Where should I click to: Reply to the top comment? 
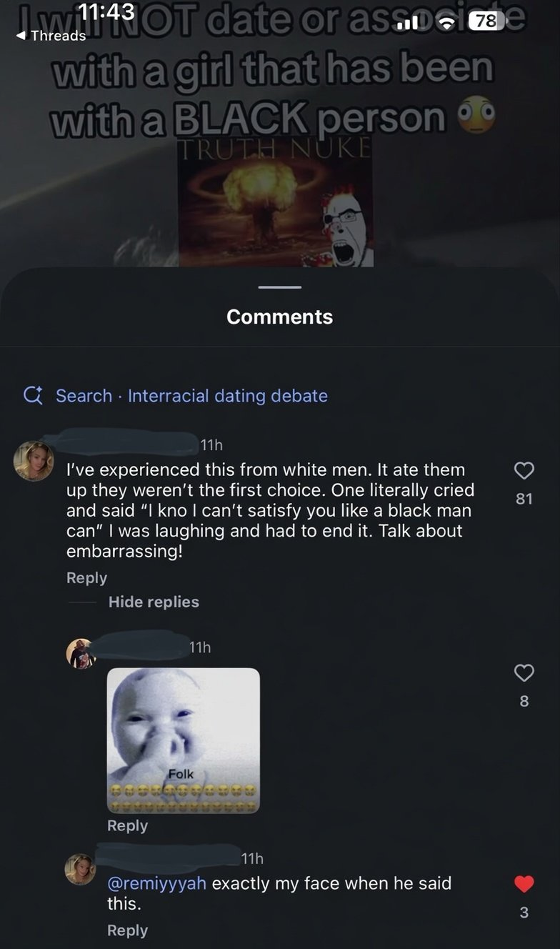[x=86, y=577]
